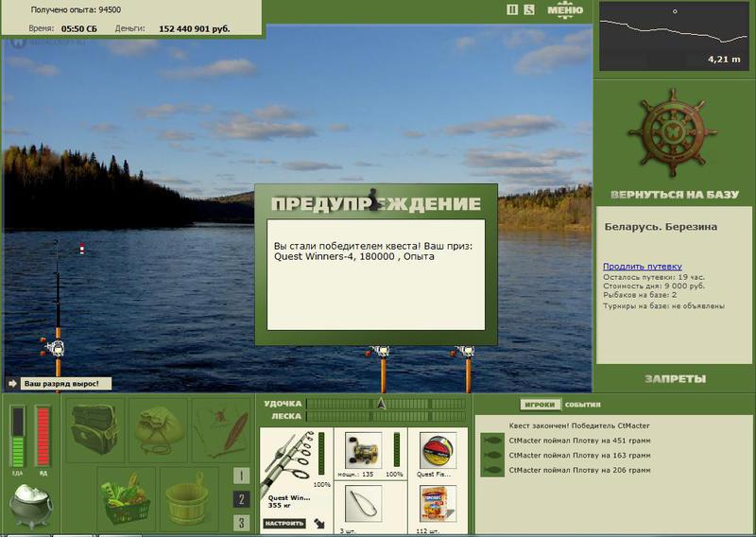Click the rod durability bar showing 100%
Screen dimensions: 756x537
point(321,454)
